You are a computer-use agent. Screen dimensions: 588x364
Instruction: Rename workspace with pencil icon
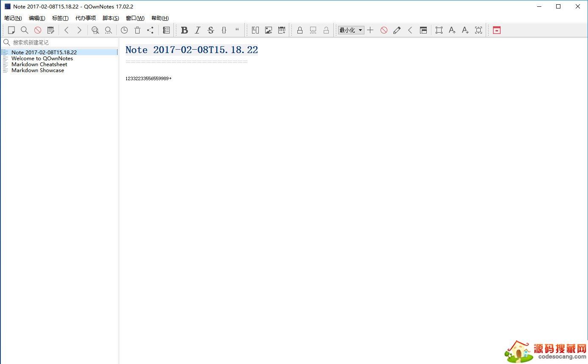[x=397, y=30]
